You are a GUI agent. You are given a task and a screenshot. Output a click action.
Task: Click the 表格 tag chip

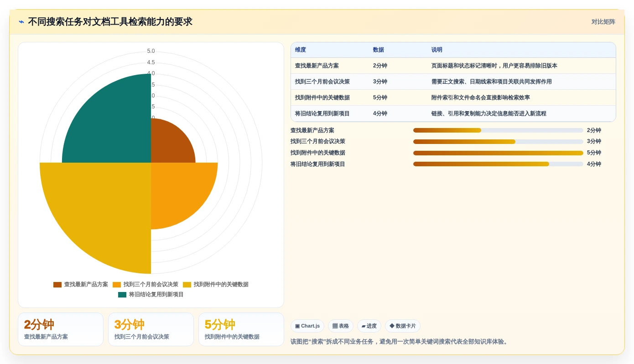pyautogui.click(x=341, y=326)
